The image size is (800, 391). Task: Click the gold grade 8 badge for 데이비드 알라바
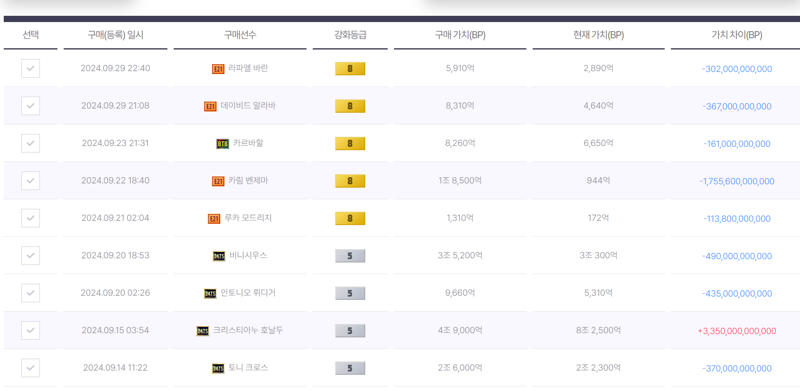point(350,106)
